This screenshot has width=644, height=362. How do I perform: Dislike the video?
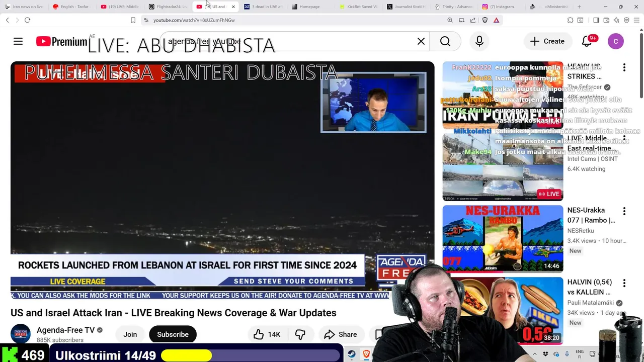click(300, 334)
